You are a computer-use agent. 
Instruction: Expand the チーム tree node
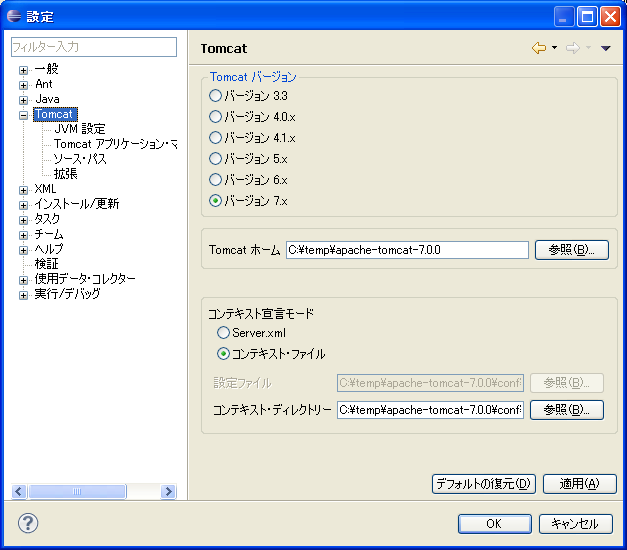(x=23, y=235)
